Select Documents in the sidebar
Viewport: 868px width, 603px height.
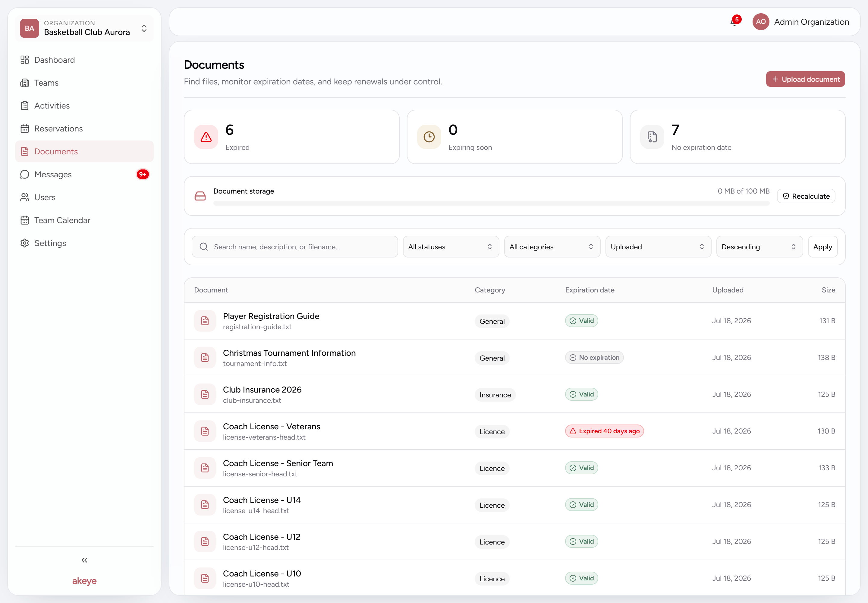tap(84, 152)
